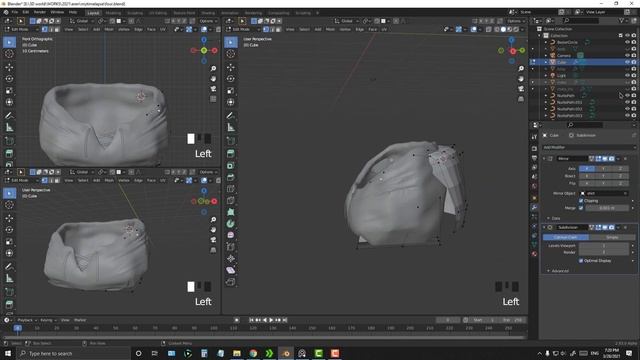Select the Measure tool in main viewport toolbar
The width and height of the screenshot is (640, 360).
point(231,128)
